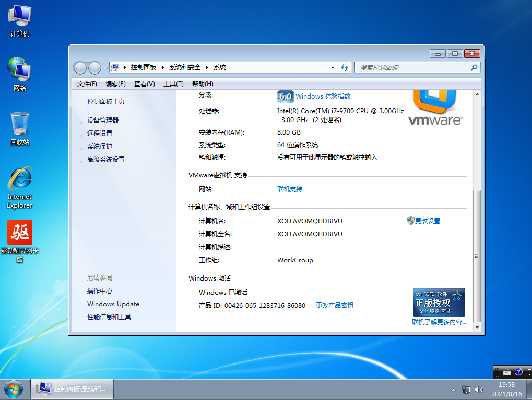Open 操作中心 link
532x400 pixels.
tap(100, 291)
